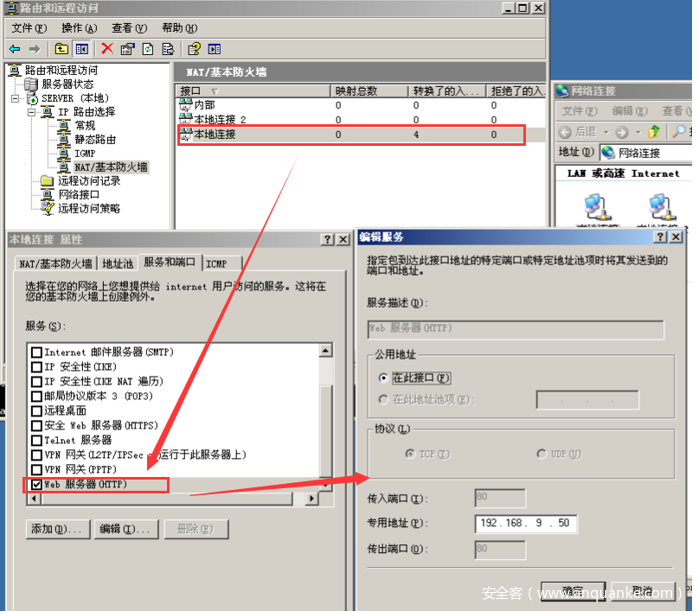Switch to 服务和端口 tab
The width and height of the screenshot is (698, 612).
pos(170,262)
